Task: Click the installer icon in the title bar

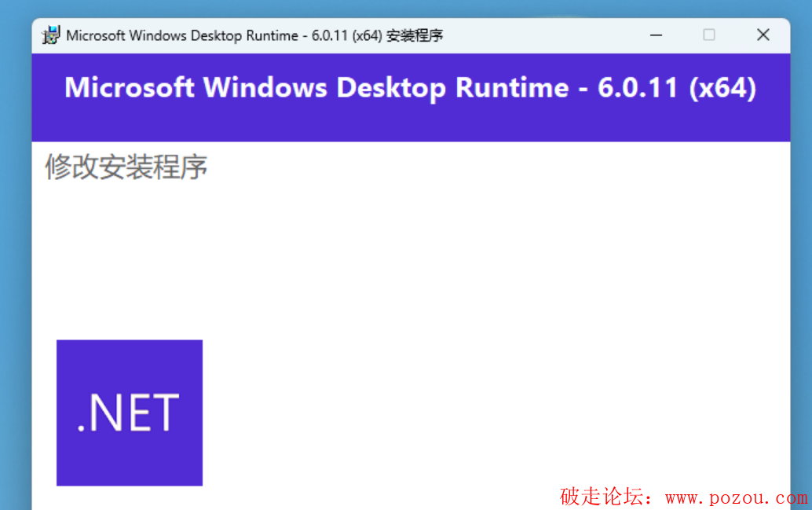Action: tap(51, 35)
